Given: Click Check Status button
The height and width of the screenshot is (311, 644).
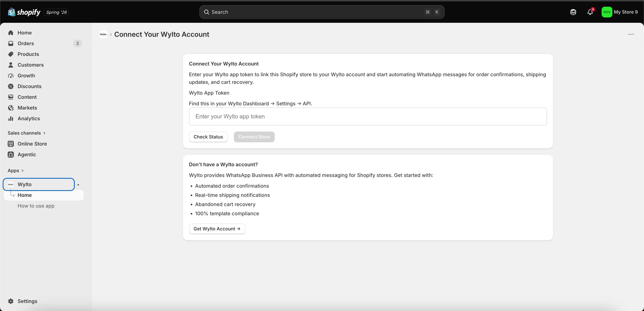Looking at the screenshot, I should coord(208,137).
